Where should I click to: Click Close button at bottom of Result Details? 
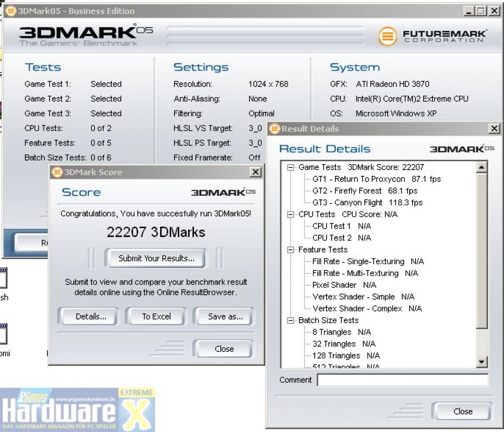point(463,411)
